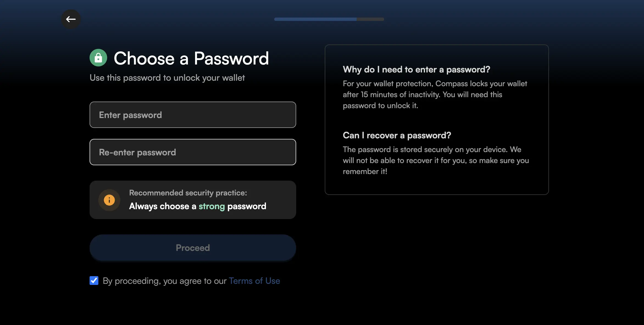
Task: Focus the Re-enter password field
Action: pos(193,152)
